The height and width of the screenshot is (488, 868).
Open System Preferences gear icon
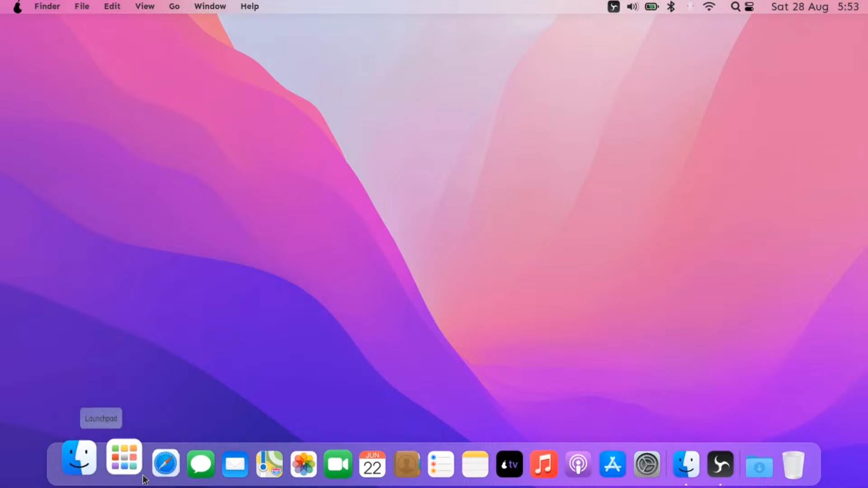[x=647, y=464]
